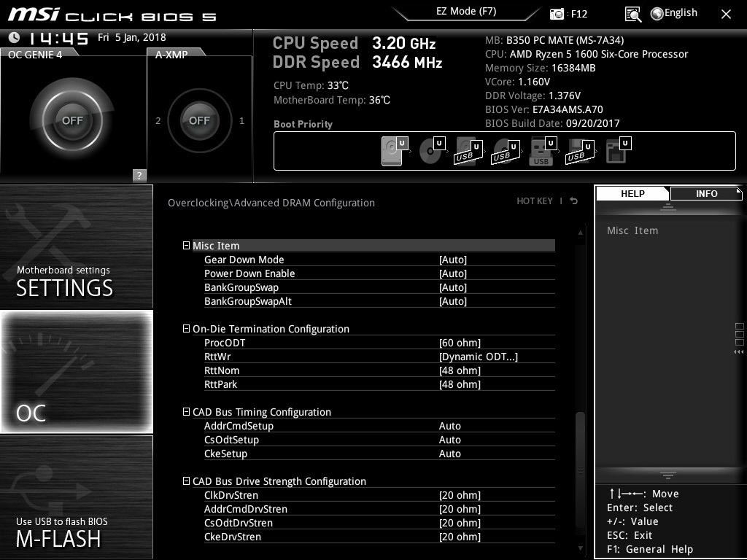Image resolution: width=747 pixels, height=560 pixels.
Task: Click the help panel bottom grip handle
Action: click(x=668, y=475)
